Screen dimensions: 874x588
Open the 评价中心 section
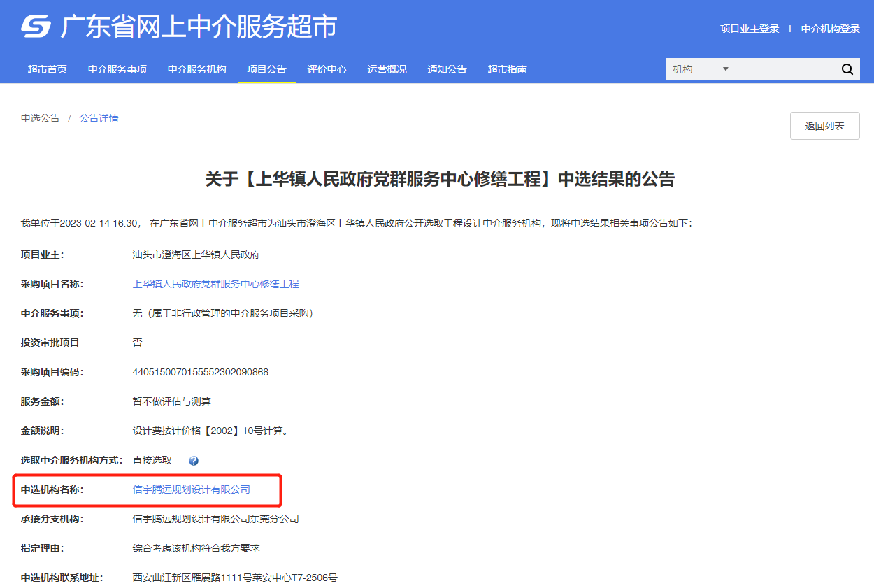pyautogui.click(x=327, y=69)
